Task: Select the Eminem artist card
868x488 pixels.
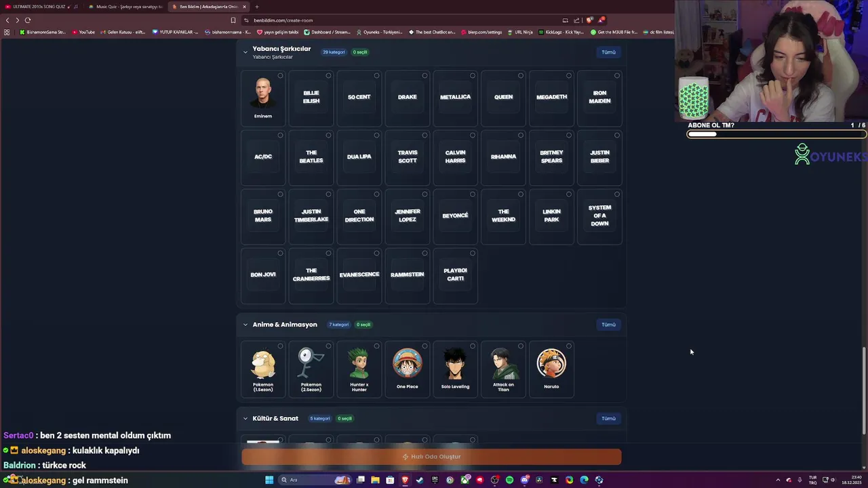Action: pyautogui.click(x=263, y=98)
